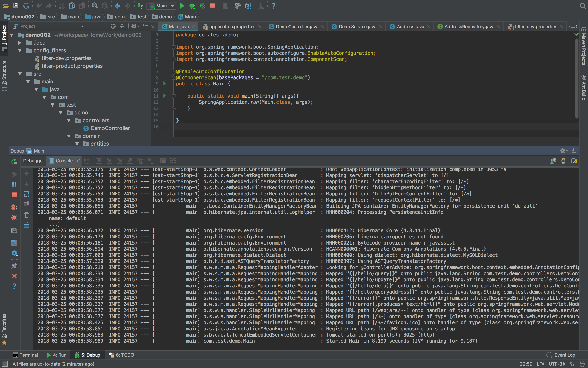Toggle soft-wrap in the console toolbar

tap(27, 194)
